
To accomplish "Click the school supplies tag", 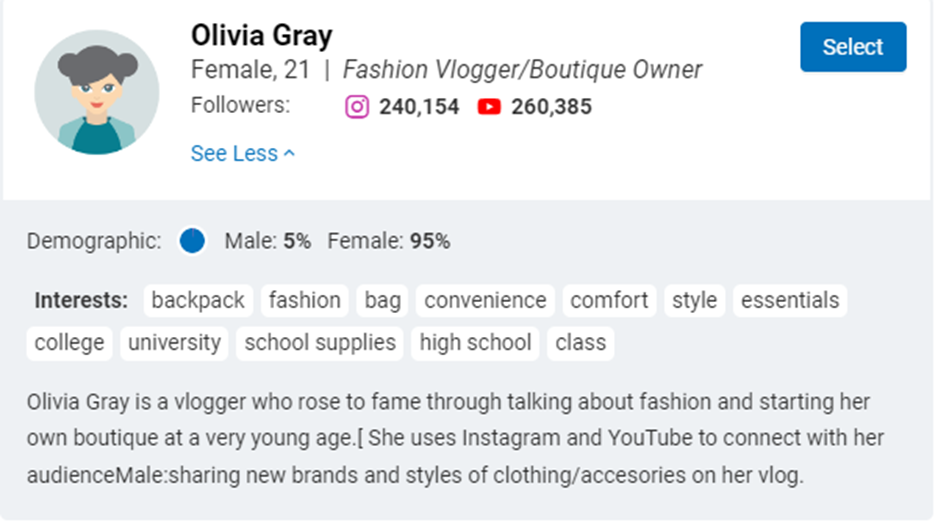I will tap(320, 343).
